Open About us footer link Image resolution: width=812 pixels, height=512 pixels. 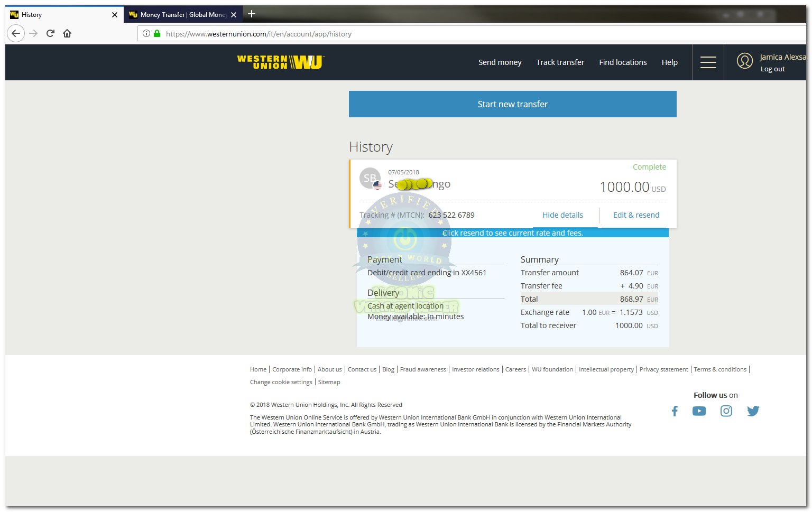click(x=329, y=369)
